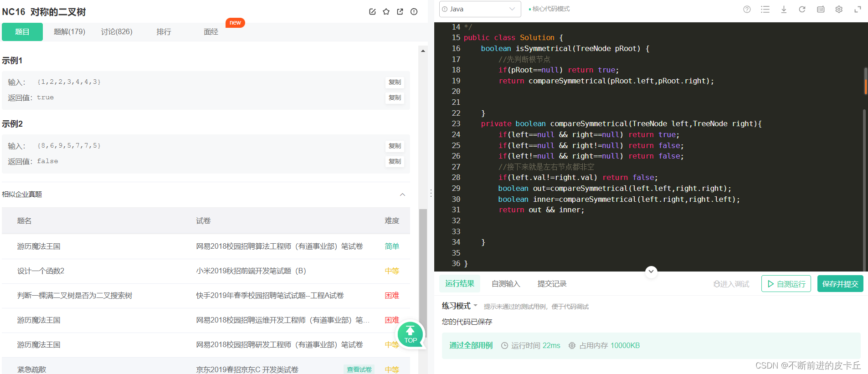Open the Java language dropdown
The height and width of the screenshot is (374, 868).
[x=480, y=9]
